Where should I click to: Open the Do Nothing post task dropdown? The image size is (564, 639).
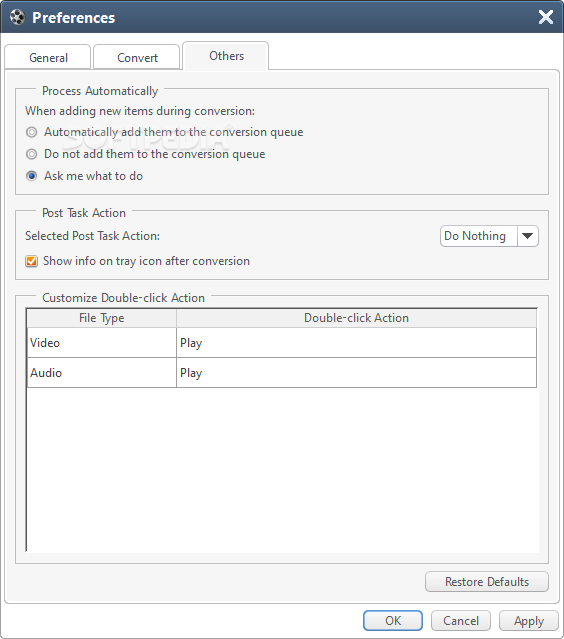(x=489, y=236)
